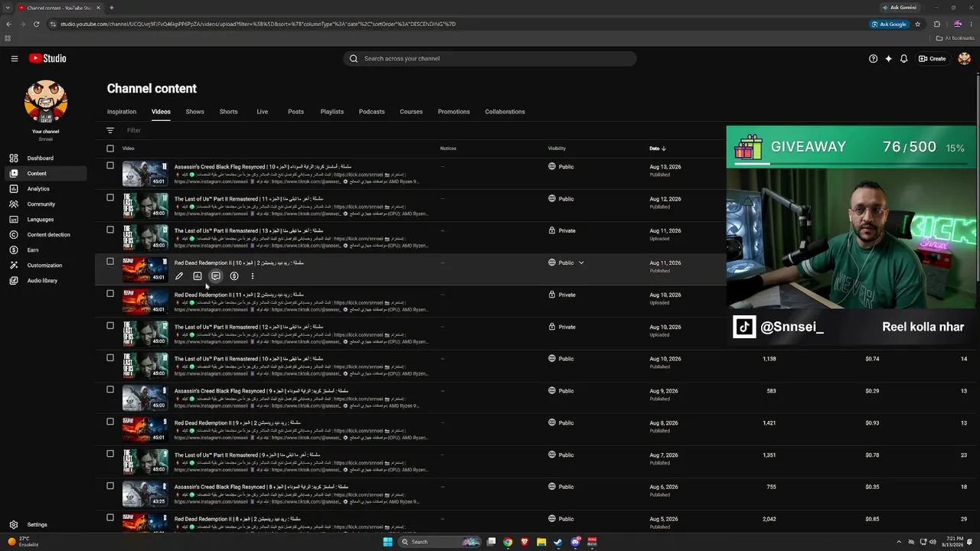Open the three-dot options on hovered video
The height and width of the screenshot is (551, 980).
(x=253, y=276)
